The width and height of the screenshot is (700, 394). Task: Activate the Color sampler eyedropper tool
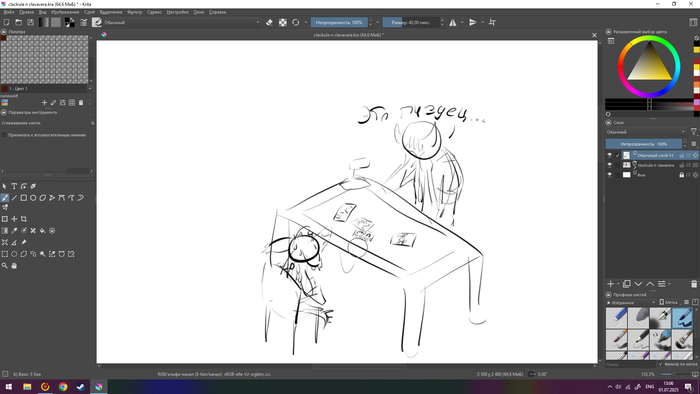tap(14, 231)
